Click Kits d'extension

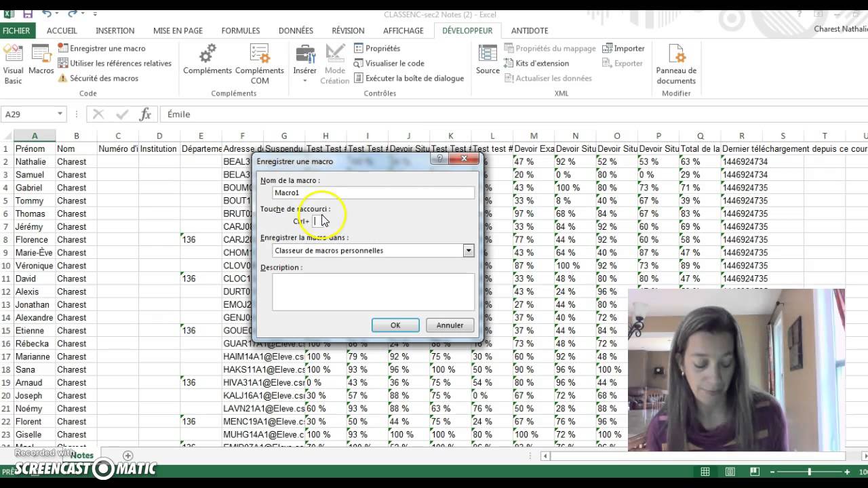click(x=536, y=63)
